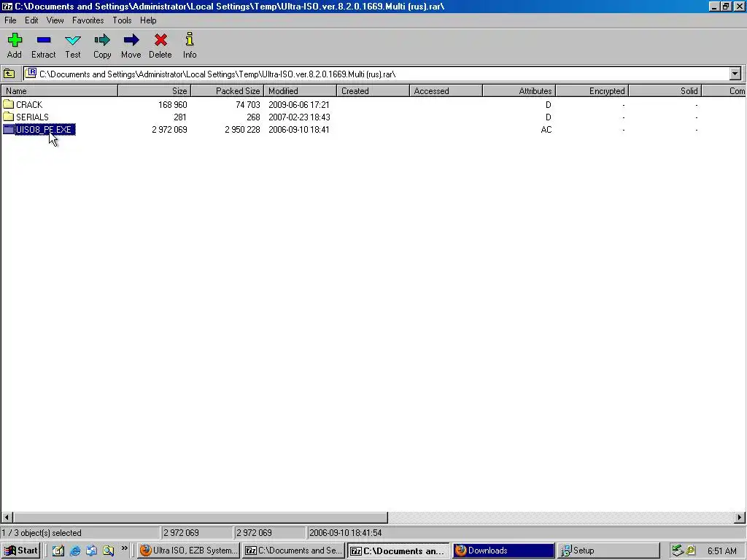This screenshot has height=560, width=747.
Task: Click the UISO8_PE.EXE file icon
Action: click(9, 129)
